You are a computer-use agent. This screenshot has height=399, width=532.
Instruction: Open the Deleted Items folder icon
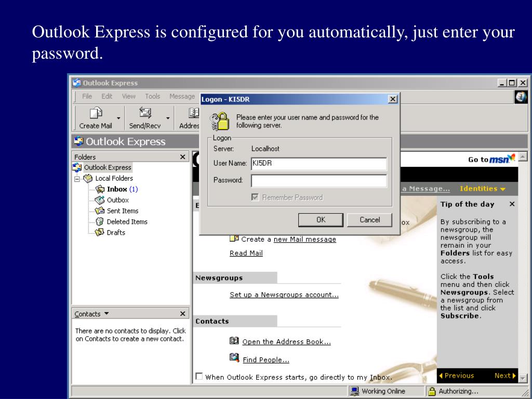99,221
